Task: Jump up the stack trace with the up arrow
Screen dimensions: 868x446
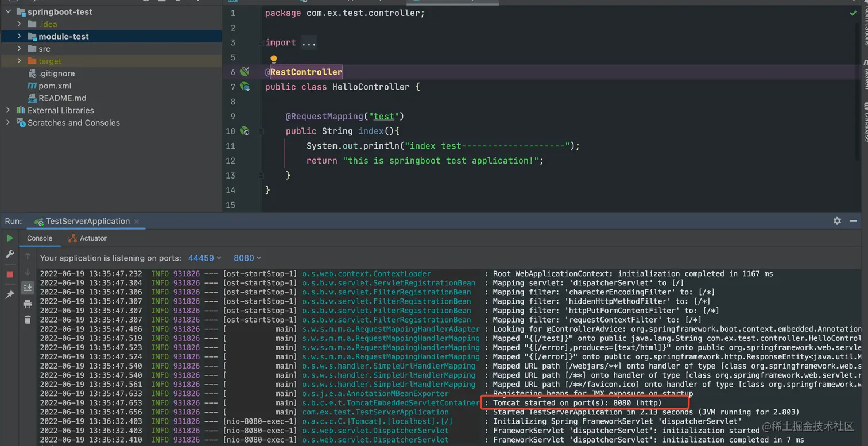Action: (28, 257)
